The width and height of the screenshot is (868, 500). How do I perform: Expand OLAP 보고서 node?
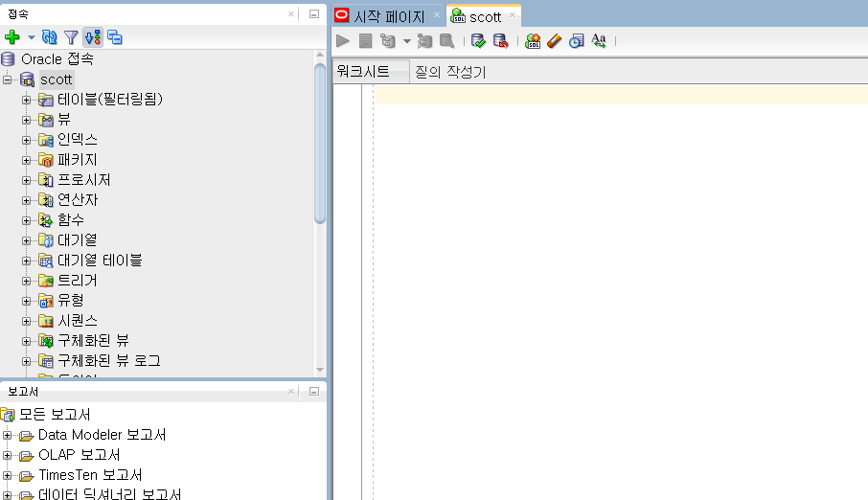8,455
